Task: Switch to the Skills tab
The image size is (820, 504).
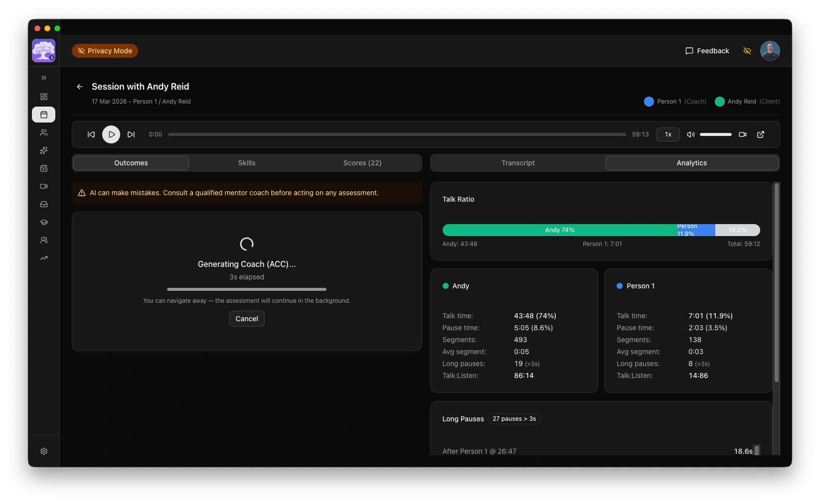Action: pyautogui.click(x=247, y=163)
